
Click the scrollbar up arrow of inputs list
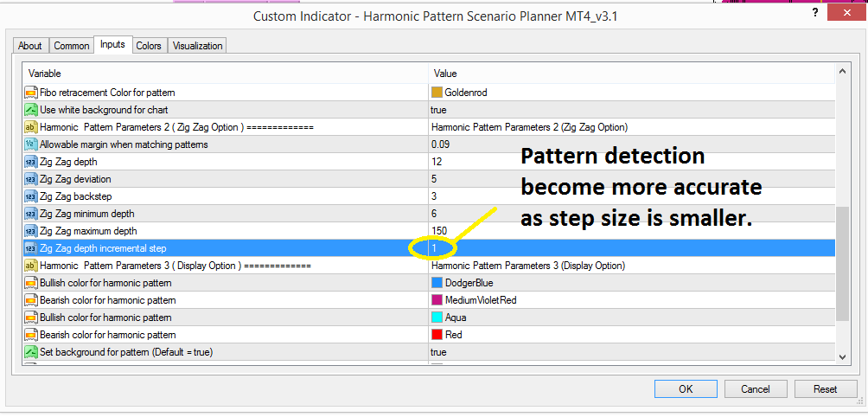click(841, 72)
